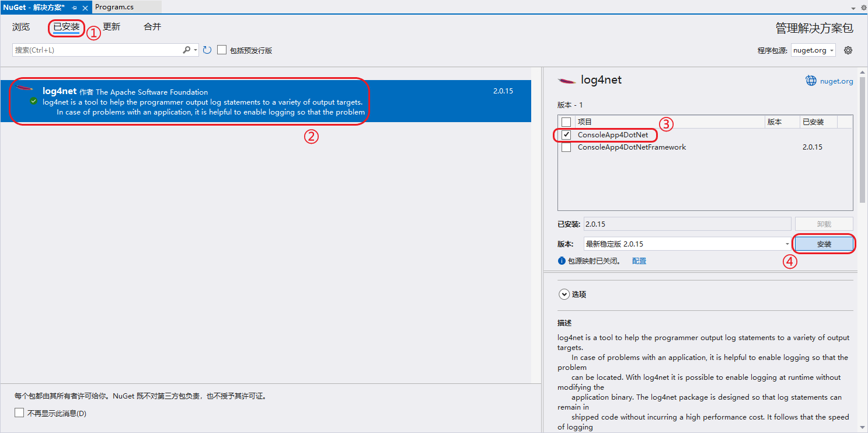Click the ConsoleApp4DotNet project name
The width and height of the screenshot is (868, 433).
click(x=613, y=135)
